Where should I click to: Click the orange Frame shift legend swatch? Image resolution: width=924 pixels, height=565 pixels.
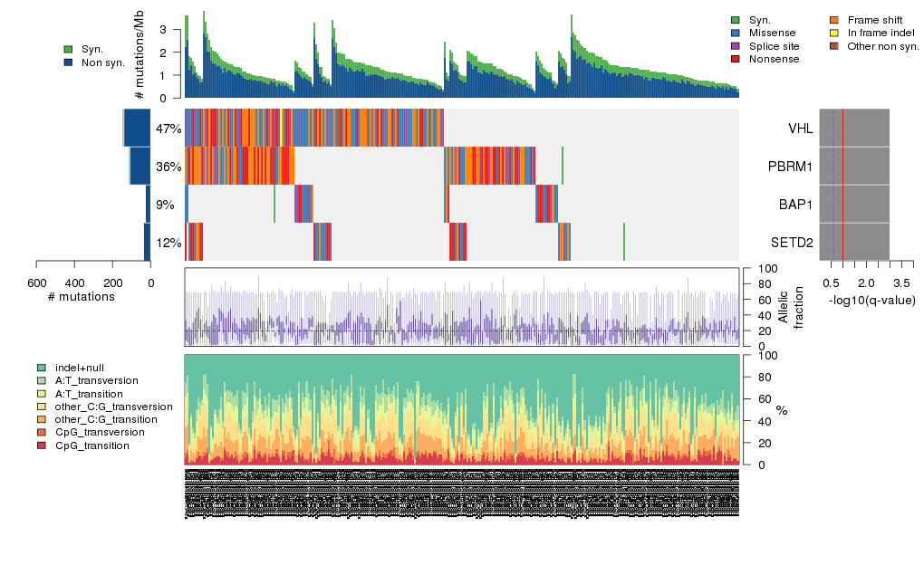pos(835,19)
